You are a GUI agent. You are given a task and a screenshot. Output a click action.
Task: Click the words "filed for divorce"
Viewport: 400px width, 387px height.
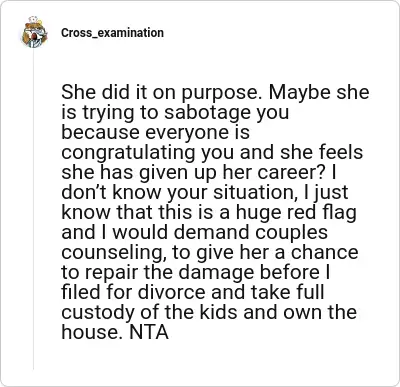click(x=133, y=292)
